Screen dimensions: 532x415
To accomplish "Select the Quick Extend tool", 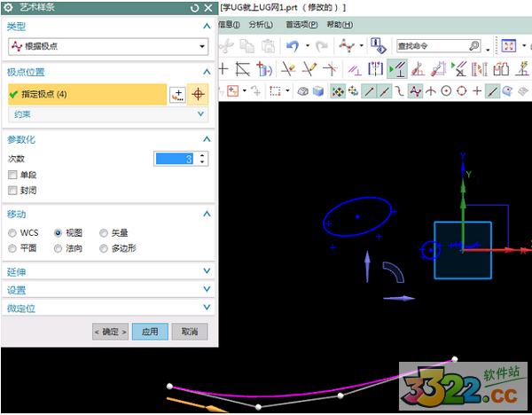I will pos(309,69).
